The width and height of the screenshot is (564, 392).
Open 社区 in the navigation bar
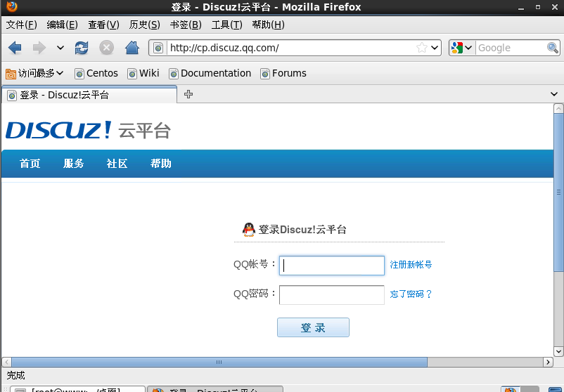(x=117, y=164)
